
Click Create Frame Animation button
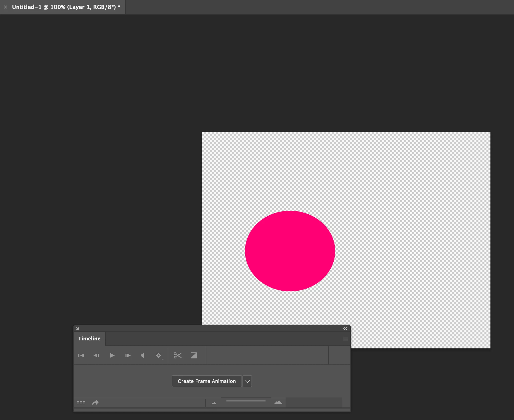[207, 381]
